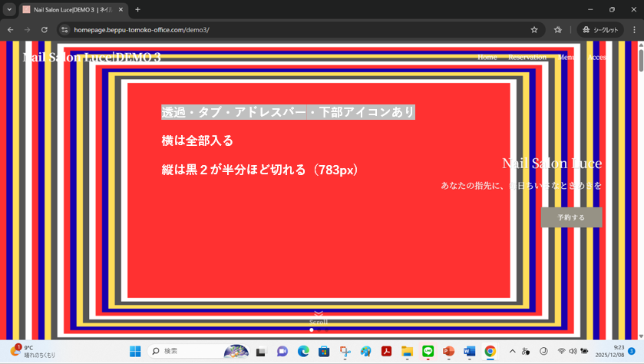The height and width of the screenshot is (364, 644).
Task: Click the Chrome taskbar icon
Action: pyautogui.click(x=490, y=351)
